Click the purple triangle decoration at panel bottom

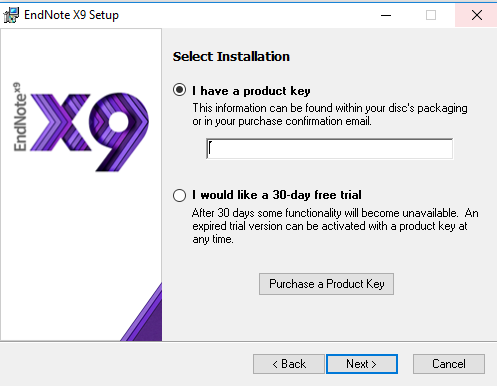141,312
